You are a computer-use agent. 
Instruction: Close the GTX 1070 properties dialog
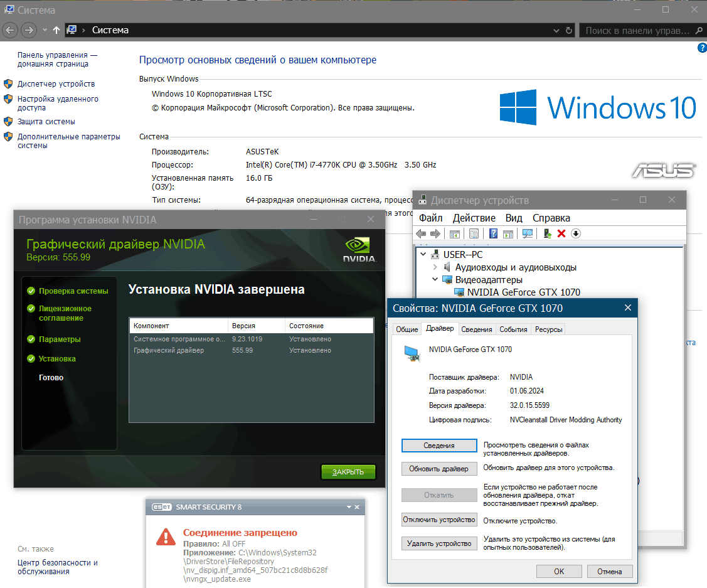point(627,307)
